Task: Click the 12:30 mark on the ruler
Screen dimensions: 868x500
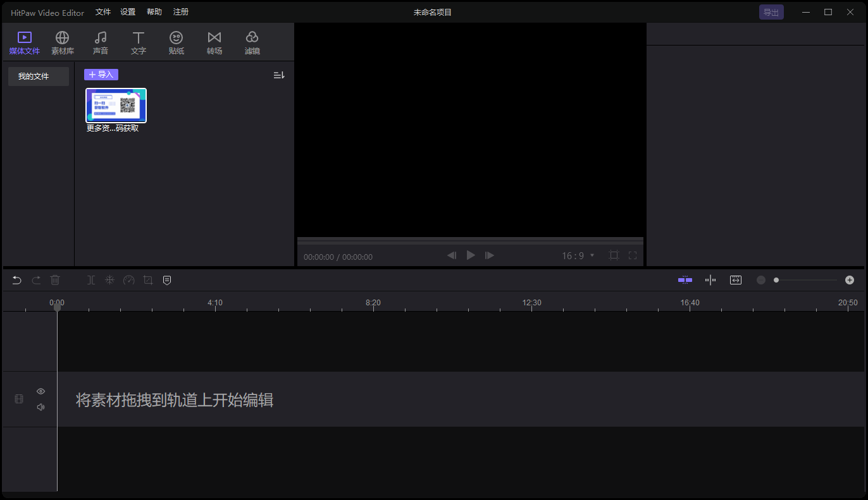Action: pos(532,303)
